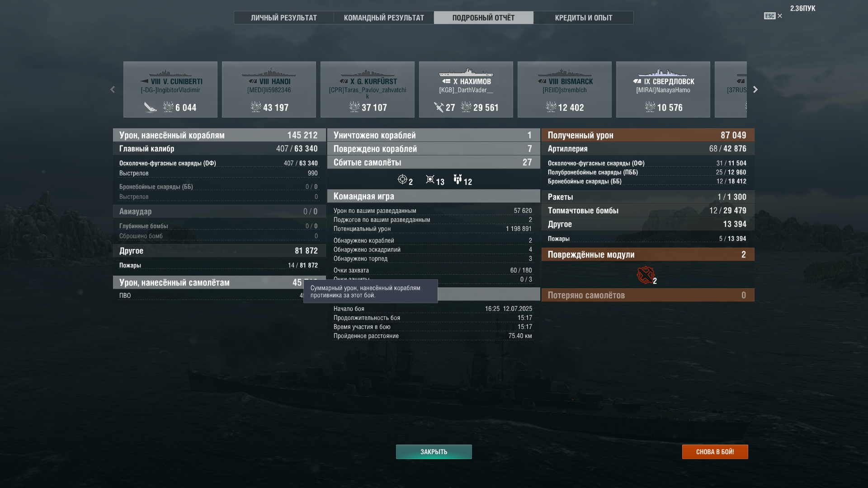Viewport: 868px width, 488px height.
Task: Select the V. Cuniberti ship card
Action: [x=170, y=89]
